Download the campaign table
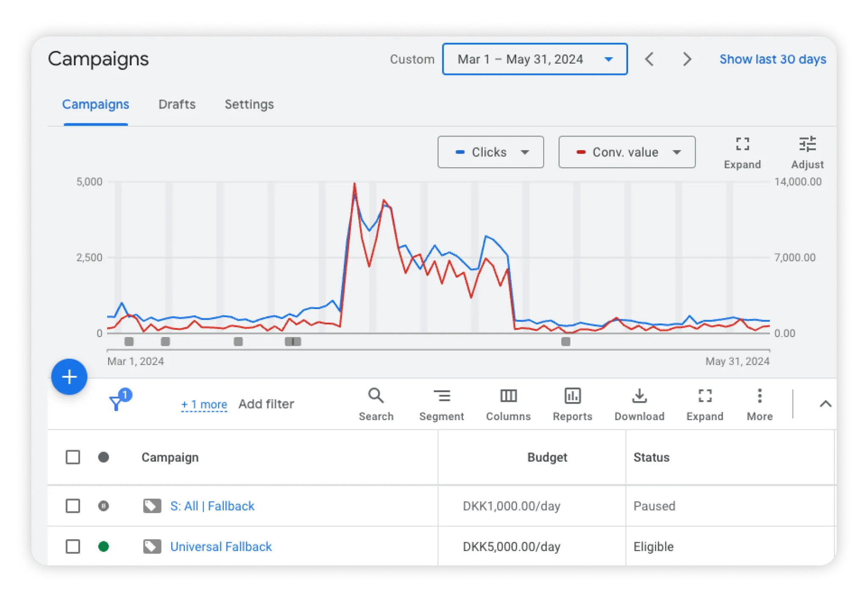Image resolution: width=868 pixels, height=602 pixels. (640, 405)
